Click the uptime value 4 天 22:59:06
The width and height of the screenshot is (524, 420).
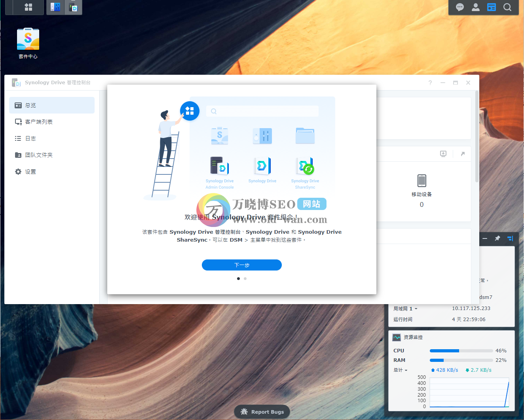(469, 320)
